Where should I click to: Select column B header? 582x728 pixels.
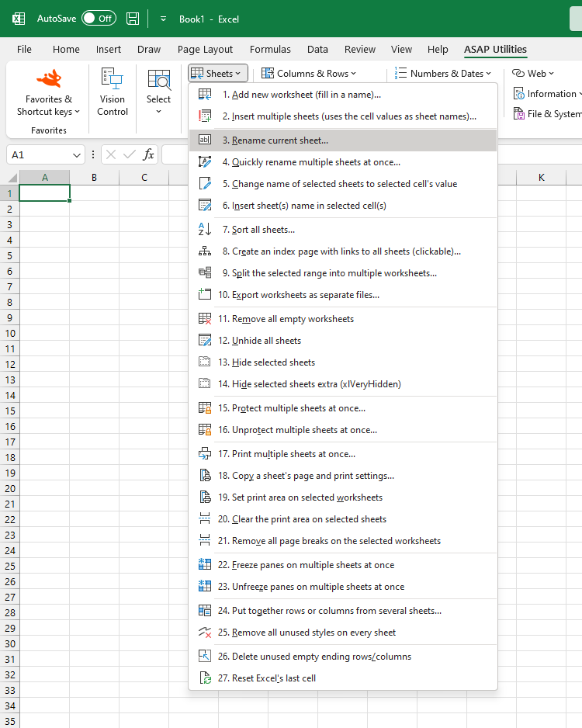pos(94,178)
